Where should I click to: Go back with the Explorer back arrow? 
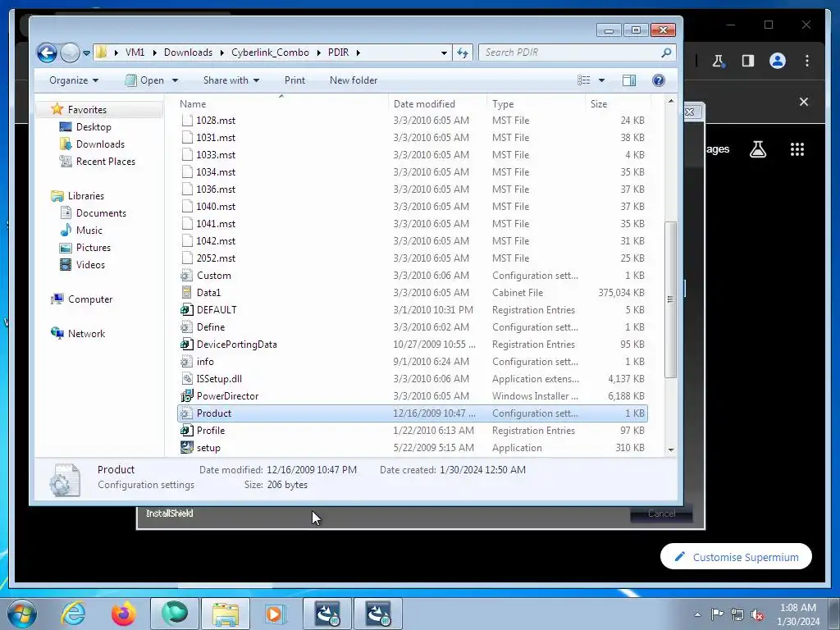pyautogui.click(x=47, y=52)
